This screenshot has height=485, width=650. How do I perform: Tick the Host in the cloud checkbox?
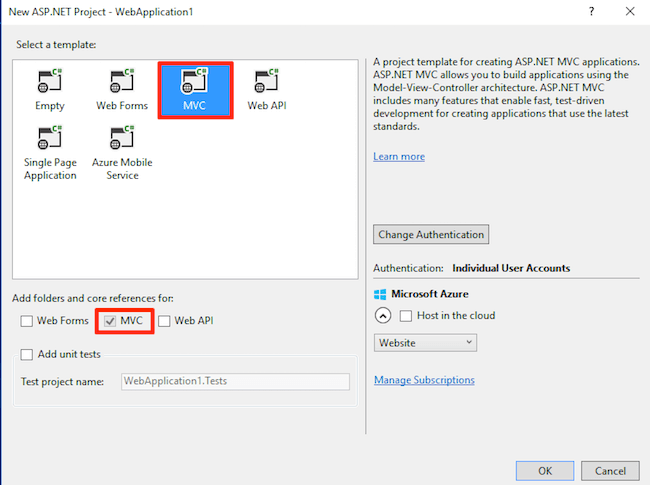tap(406, 316)
